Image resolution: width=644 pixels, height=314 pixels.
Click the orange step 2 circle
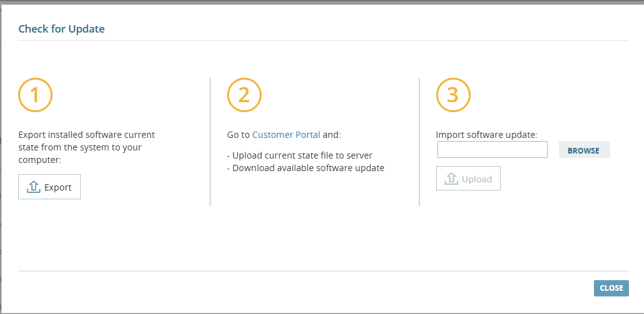coord(244,95)
